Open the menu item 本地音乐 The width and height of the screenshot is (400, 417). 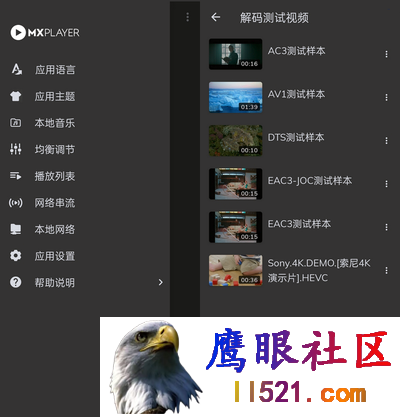click(55, 123)
